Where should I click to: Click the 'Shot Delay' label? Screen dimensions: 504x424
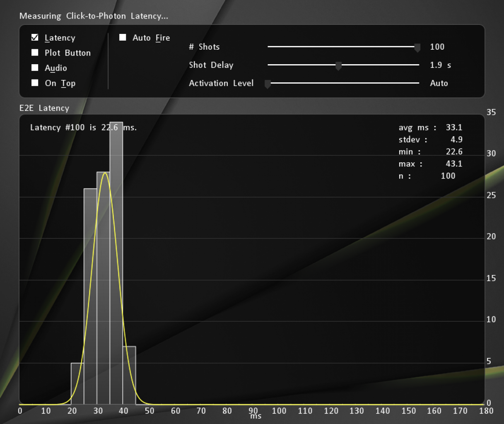(211, 65)
